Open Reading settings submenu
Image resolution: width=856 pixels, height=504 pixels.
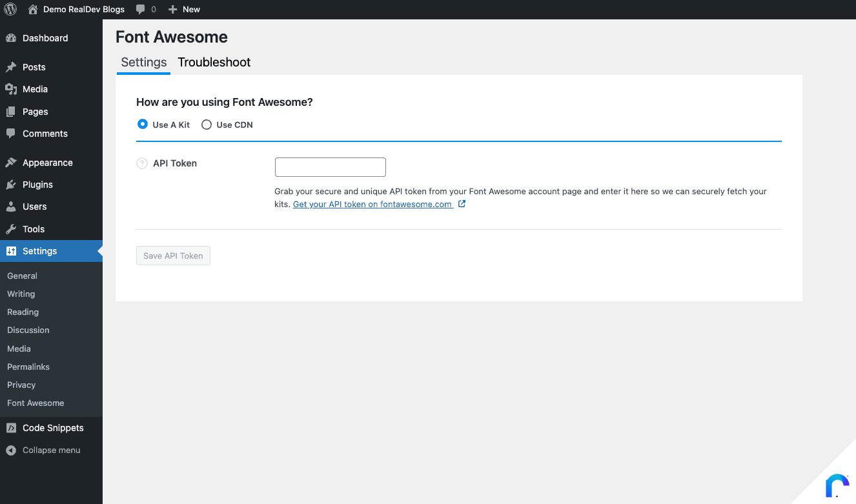click(23, 312)
